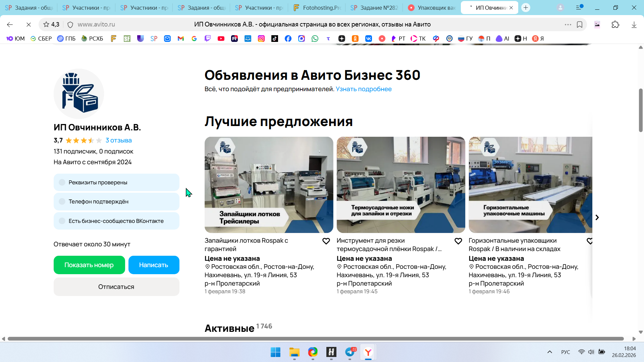Favorite the Запайщики лотков Rospak listing
Image resolution: width=644 pixels, height=362 pixels.
(x=326, y=241)
